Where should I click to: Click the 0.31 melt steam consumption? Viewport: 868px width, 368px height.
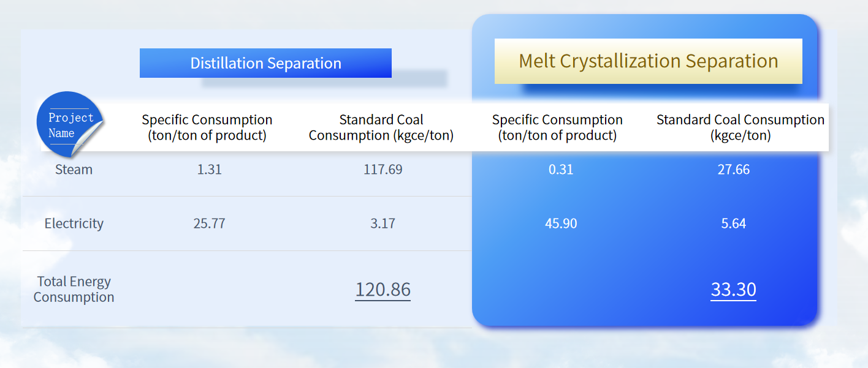[x=560, y=170]
